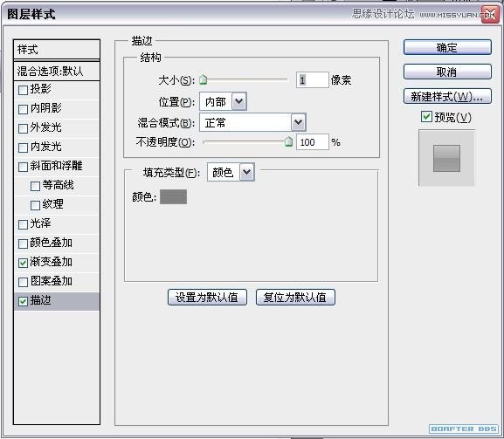The width and height of the screenshot is (504, 439).
Task: Check the 等高线 contour sub-option
Action: 35,186
